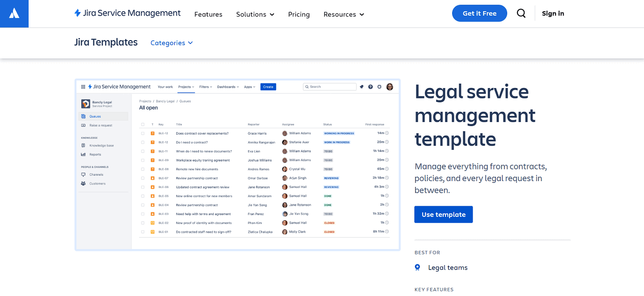
Task: Check the select-all checkbox in the issue table
Action: [143, 124]
